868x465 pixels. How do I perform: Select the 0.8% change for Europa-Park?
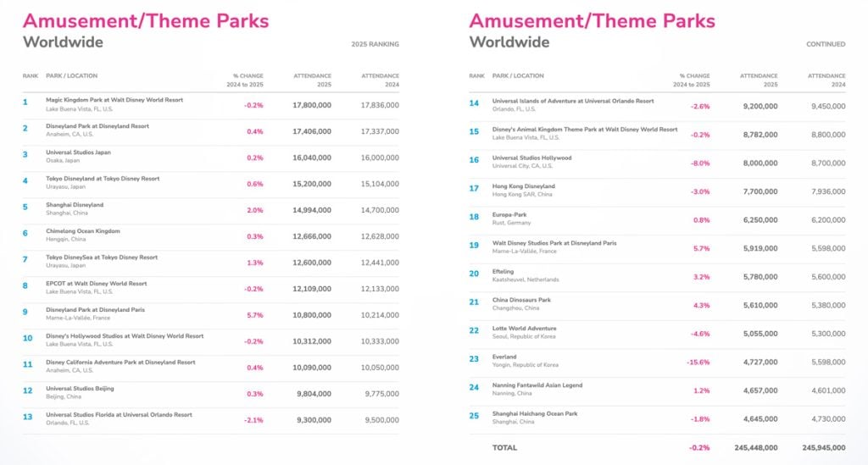pos(701,220)
